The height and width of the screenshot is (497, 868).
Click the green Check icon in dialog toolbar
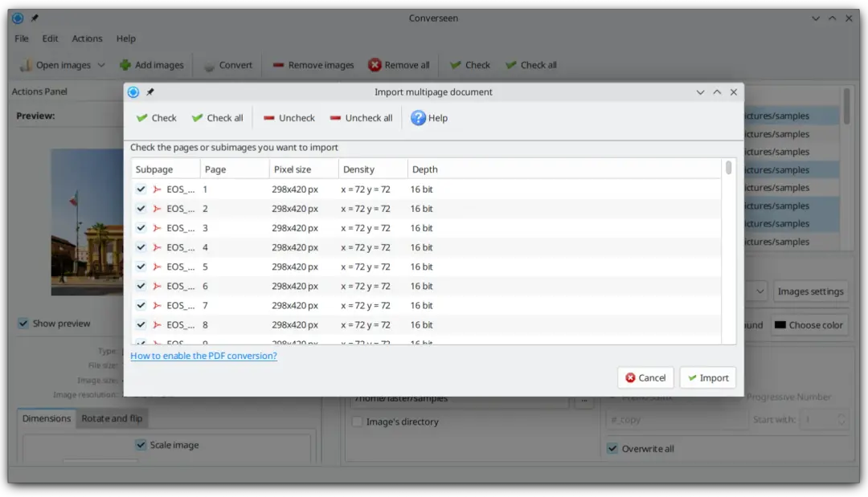click(x=142, y=118)
